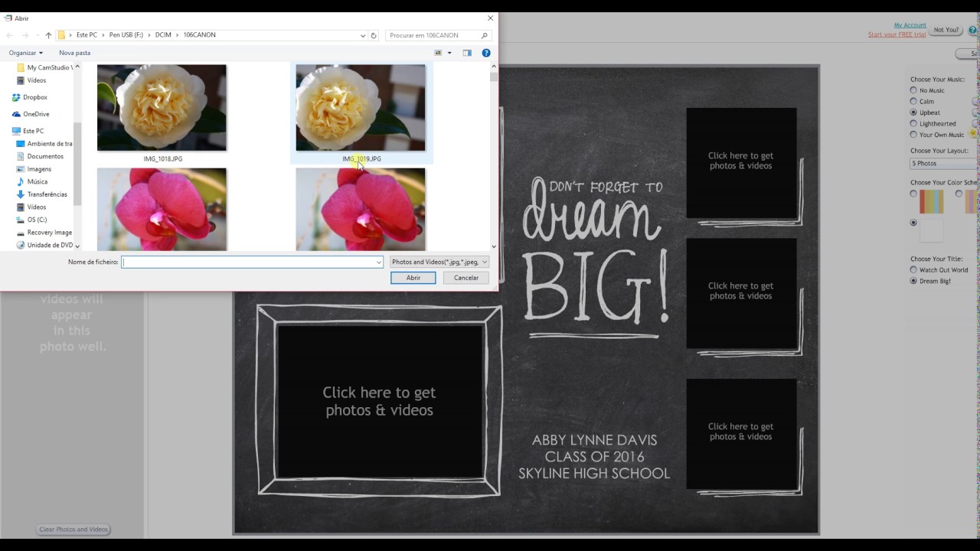The image size is (980, 551).
Task: Select the No Music radio option
Action: 913,90
